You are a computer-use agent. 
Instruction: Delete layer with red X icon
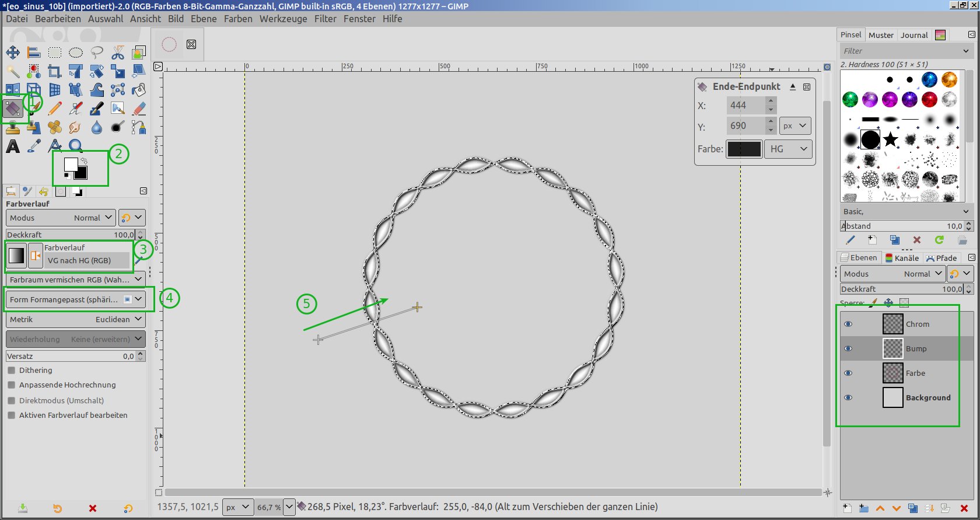[964, 508]
